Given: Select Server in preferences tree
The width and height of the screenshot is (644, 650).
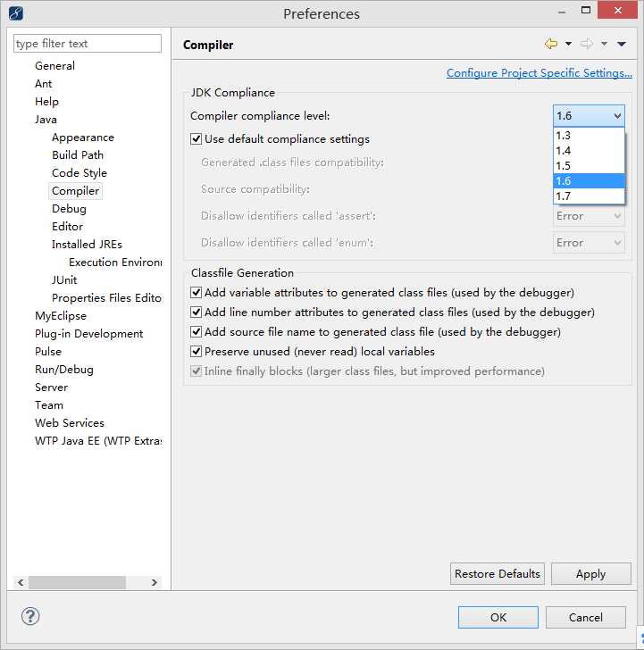Looking at the screenshot, I should coord(51,387).
